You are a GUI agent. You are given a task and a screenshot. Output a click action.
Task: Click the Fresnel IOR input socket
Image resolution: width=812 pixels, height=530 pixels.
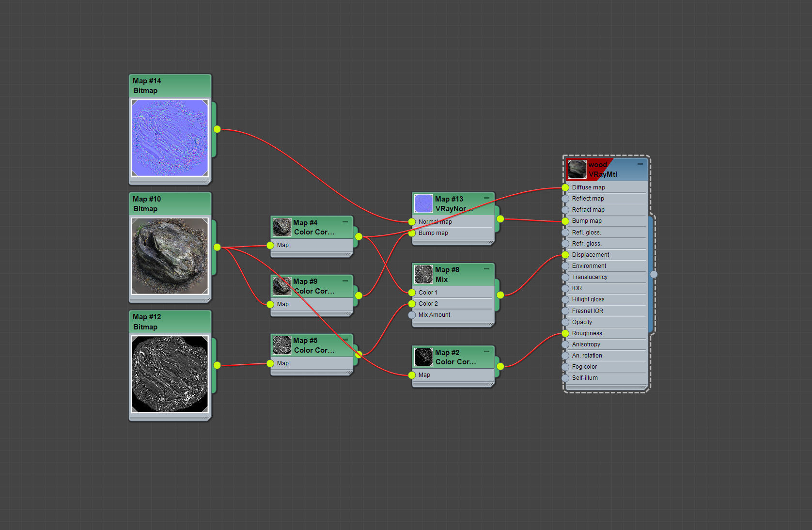coord(565,311)
